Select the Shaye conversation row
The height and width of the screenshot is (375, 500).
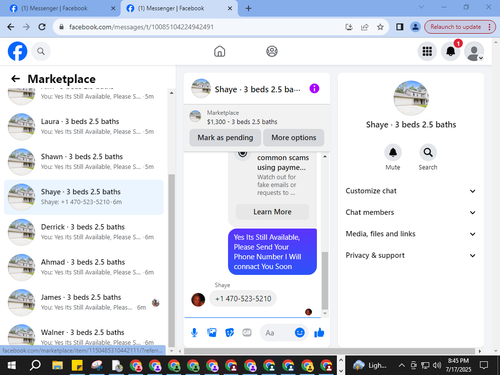[83, 197]
